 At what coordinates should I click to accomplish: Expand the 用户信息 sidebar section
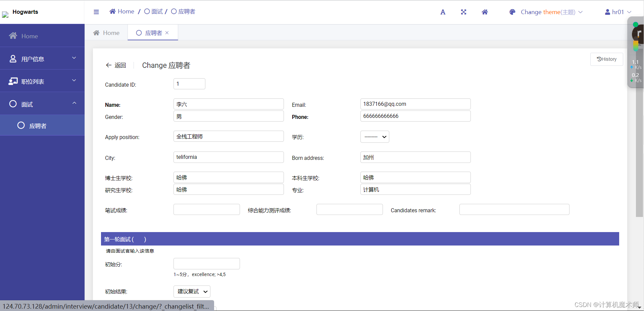[x=74, y=58]
